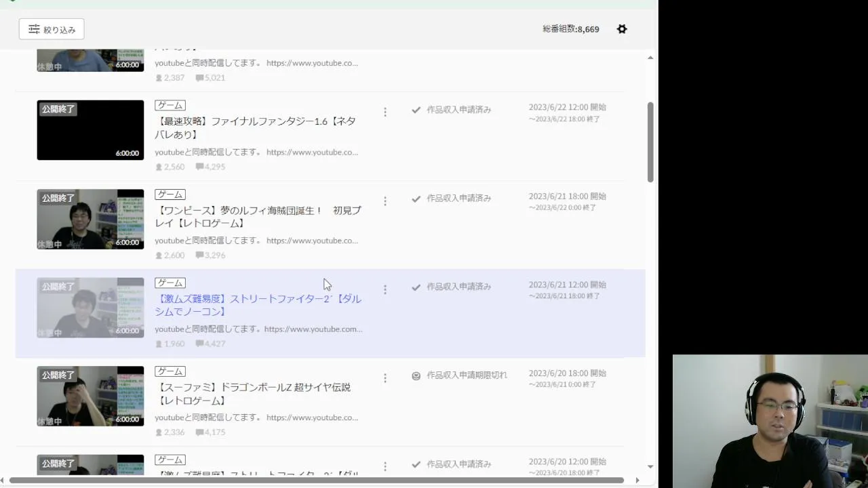Click the horizontal scrollbar thumb
This screenshot has height=488, width=868.
pyautogui.click(x=316, y=481)
